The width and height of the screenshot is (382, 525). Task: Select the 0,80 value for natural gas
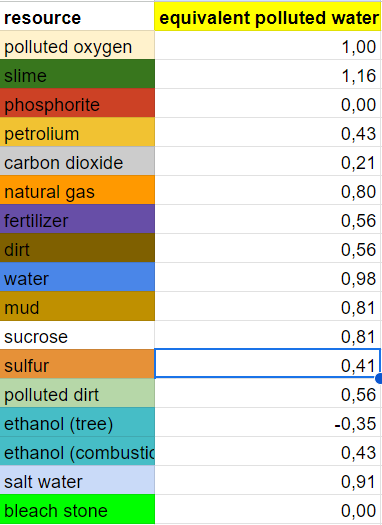[268, 190]
